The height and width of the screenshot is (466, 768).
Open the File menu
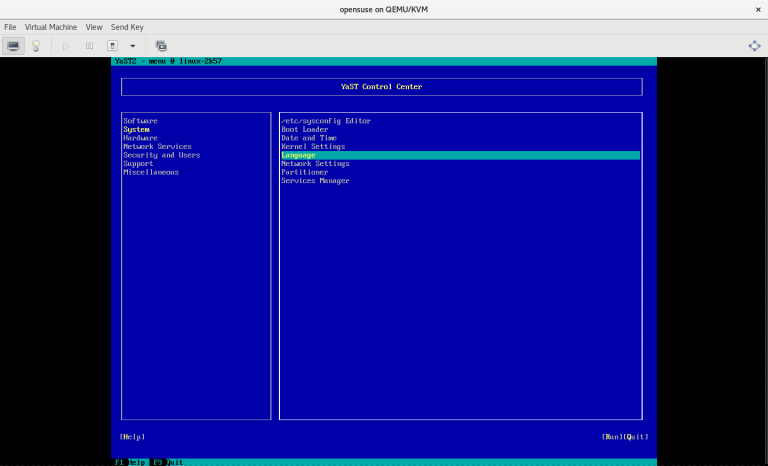(10, 27)
